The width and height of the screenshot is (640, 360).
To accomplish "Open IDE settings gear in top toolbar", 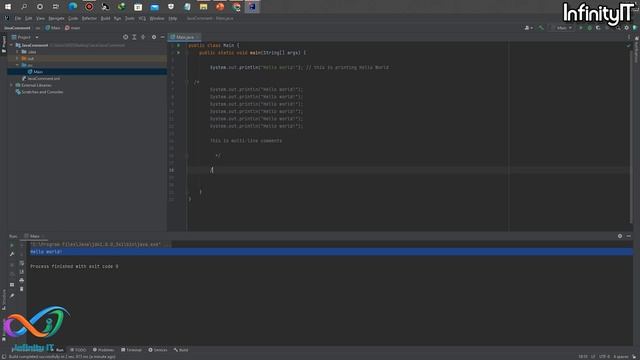I will pyautogui.click(x=627, y=28).
